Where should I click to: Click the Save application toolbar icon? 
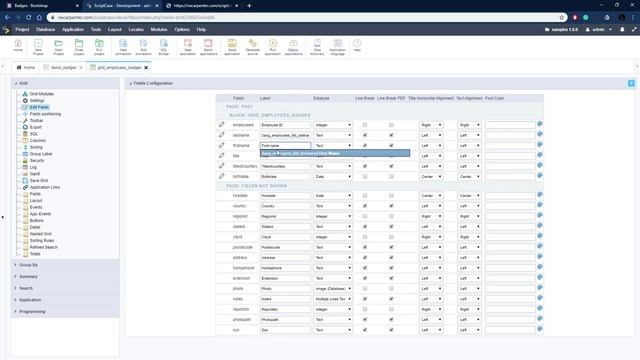[232, 47]
